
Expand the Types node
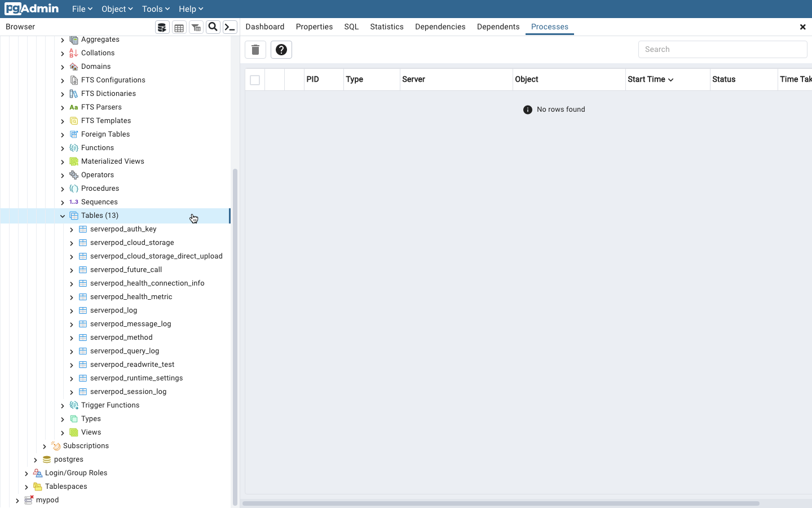[63, 419]
